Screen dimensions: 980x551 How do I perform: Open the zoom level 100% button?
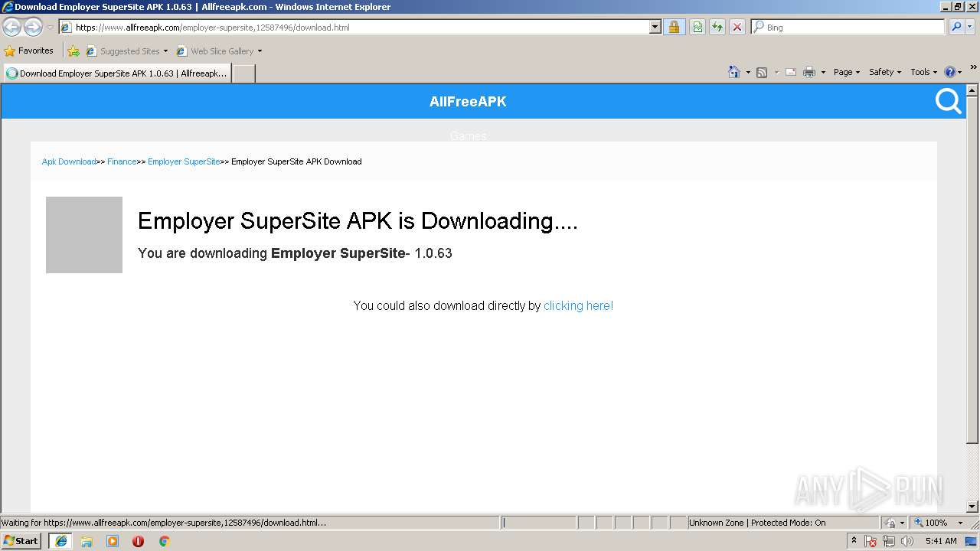930,523
